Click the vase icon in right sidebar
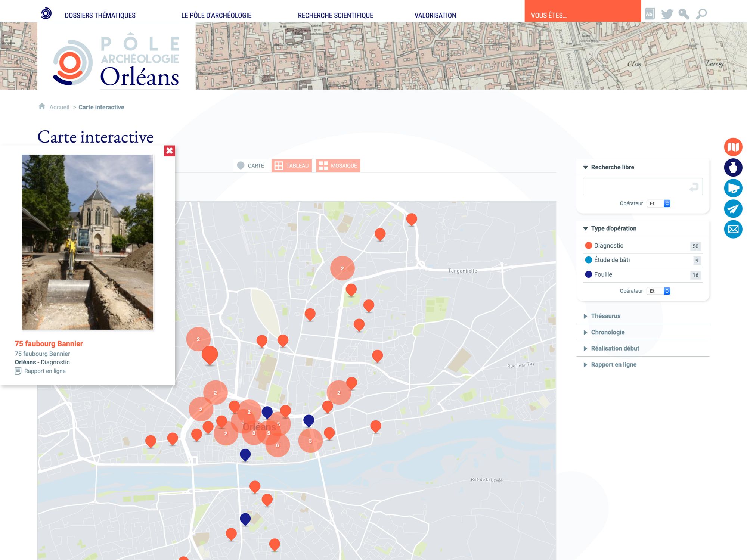The image size is (747, 560). pos(733,168)
